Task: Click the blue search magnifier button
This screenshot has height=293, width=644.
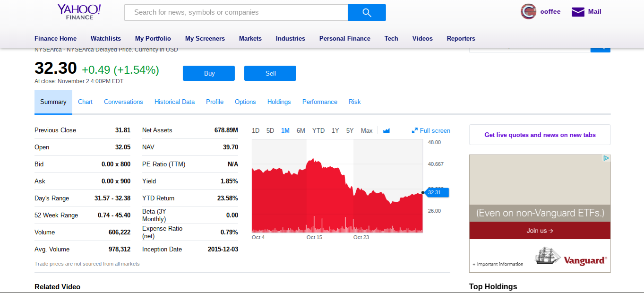Action: point(367,13)
